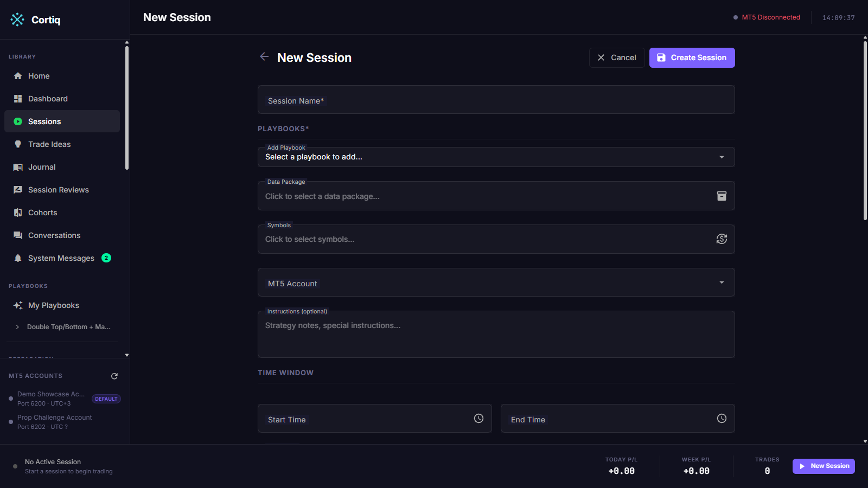The width and height of the screenshot is (868, 488).
Task: Open My Playbooks
Action: click(x=62, y=305)
